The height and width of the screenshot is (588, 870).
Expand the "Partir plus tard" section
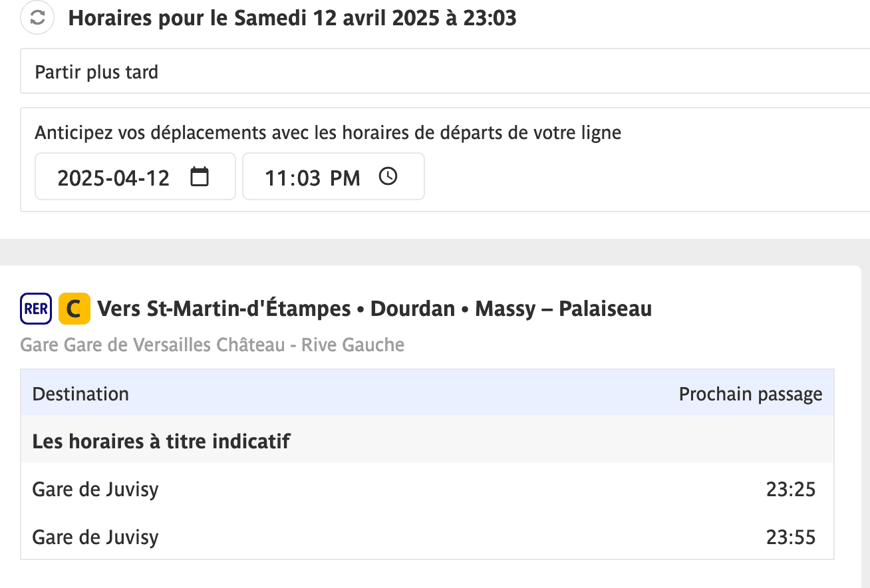coord(96,72)
